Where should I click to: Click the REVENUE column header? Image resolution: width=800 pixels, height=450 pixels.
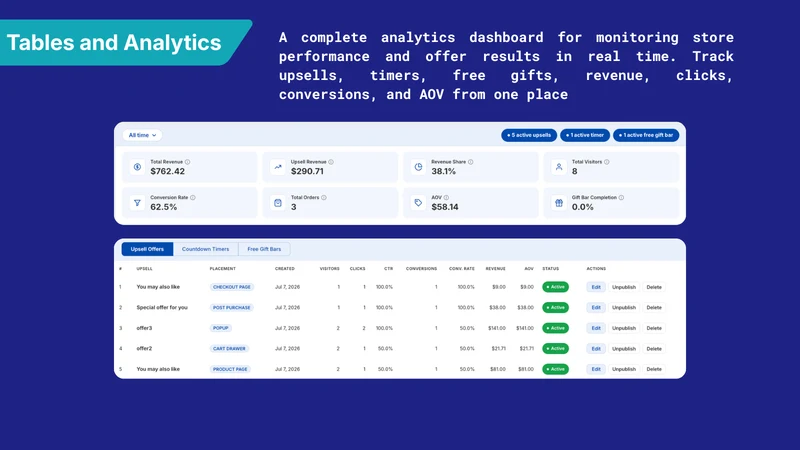(495, 268)
